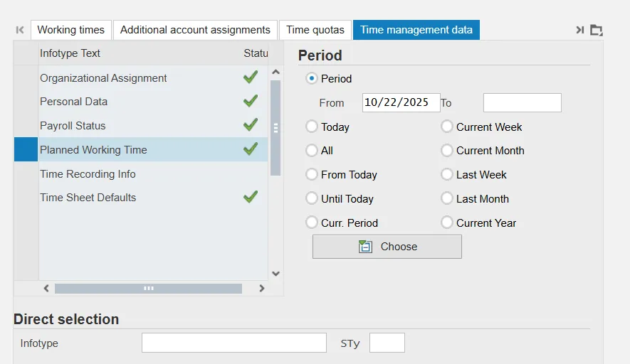Open the tab list icon

(597, 30)
